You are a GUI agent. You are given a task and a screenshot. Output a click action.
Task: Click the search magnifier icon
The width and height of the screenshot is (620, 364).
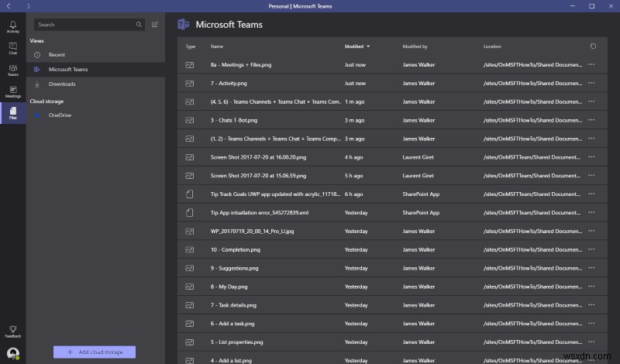139,25
